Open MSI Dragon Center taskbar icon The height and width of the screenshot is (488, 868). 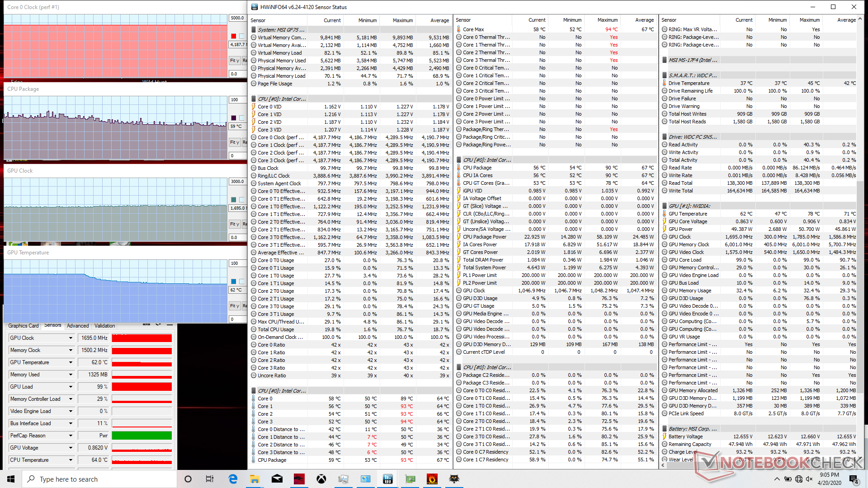[x=299, y=479]
